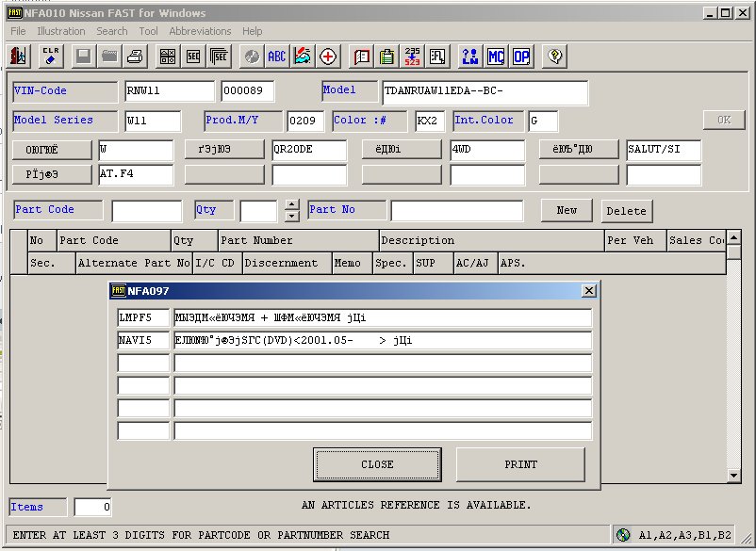This screenshot has width=756, height=551.
Task: Click the Delete button
Action: [626, 211]
